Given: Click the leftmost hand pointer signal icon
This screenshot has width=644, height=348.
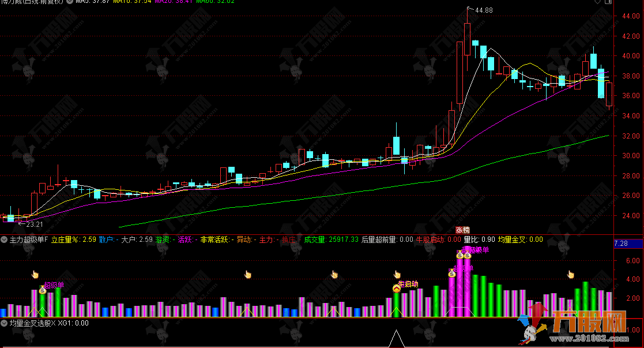Looking at the screenshot, I should (x=35, y=274).
